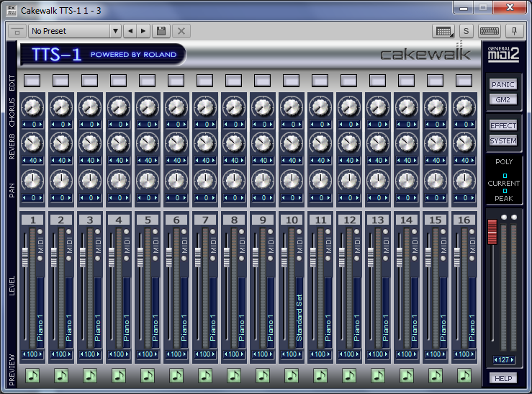
Task: Preview the sound of channel 2
Action: 61,375
